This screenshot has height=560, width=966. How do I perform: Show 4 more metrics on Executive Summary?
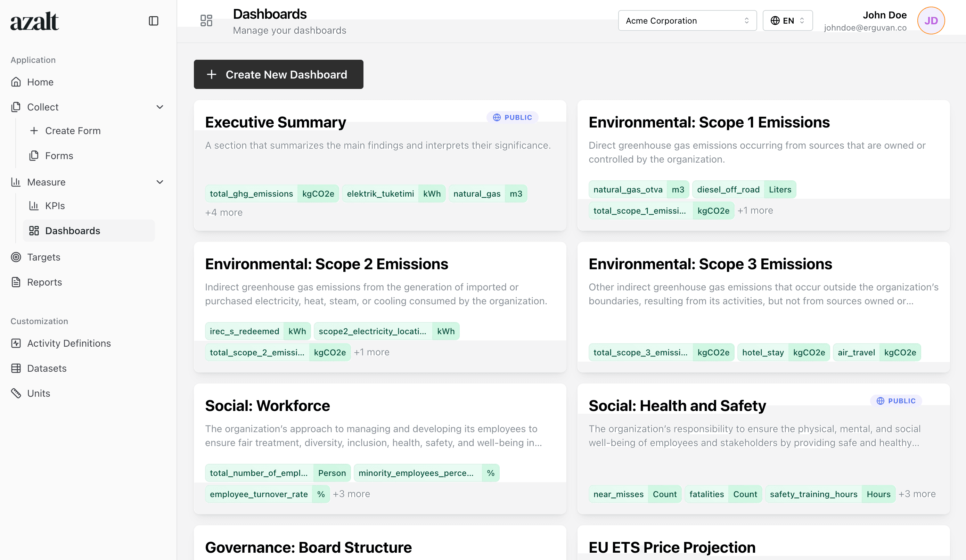pyautogui.click(x=223, y=212)
